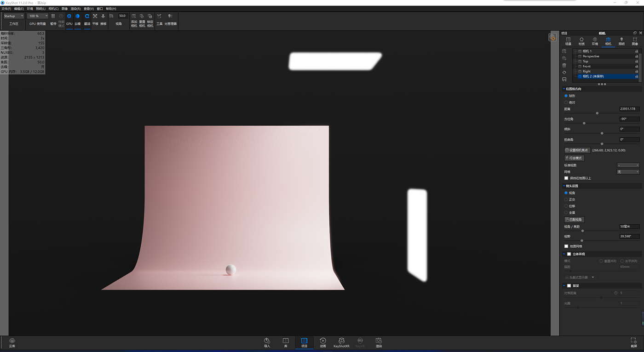The image size is (644, 352).
Task: Open the tools (工具) toolbar icon
Action: click(x=159, y=19)
